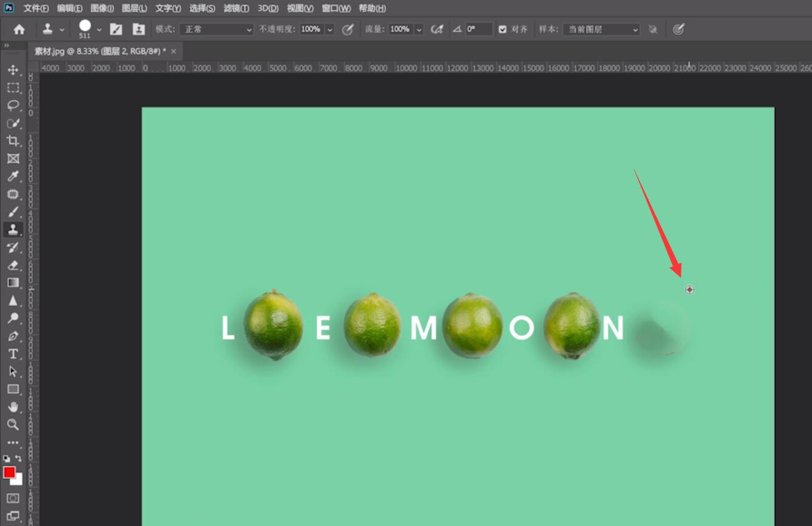Select the Move tool

(x=13, y=70)
